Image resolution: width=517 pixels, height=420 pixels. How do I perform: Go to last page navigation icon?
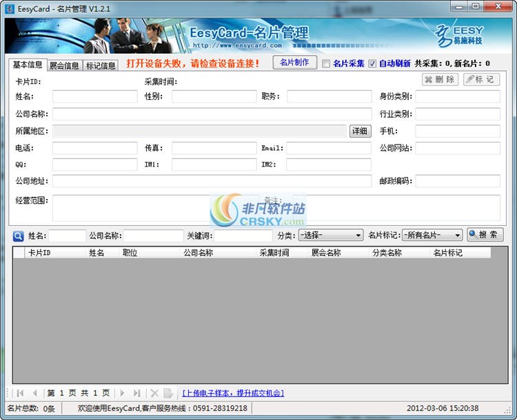coord(137,392)
